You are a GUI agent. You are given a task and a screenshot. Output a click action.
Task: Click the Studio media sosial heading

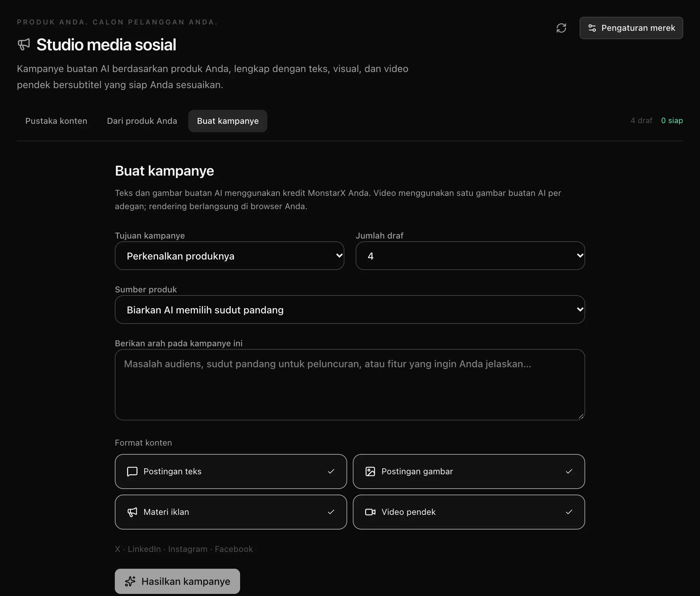point(106,45)
